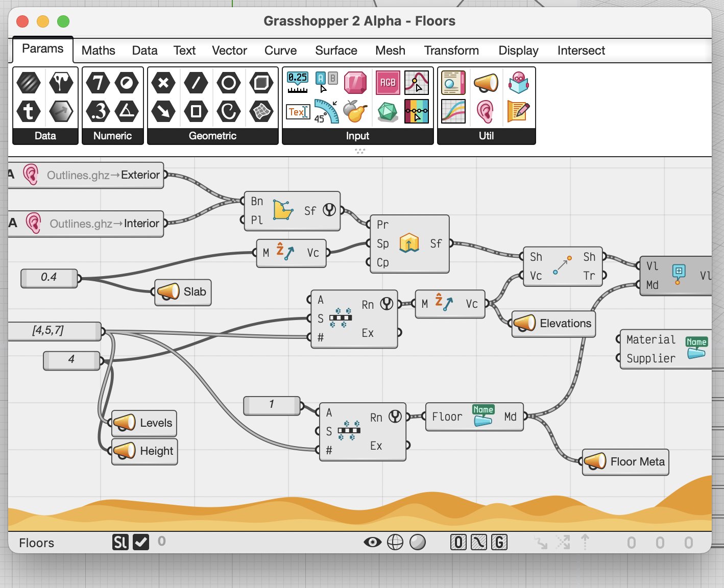Choose the pink ear listener in Util
This screenshot has width=724, height=588.
[x=485, y=111]
